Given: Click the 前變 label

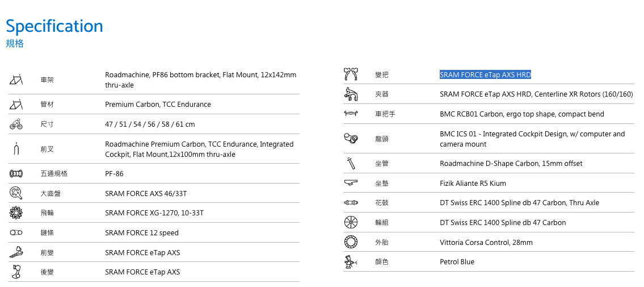Looking at the screenshot, I should [x=47, y=252].
